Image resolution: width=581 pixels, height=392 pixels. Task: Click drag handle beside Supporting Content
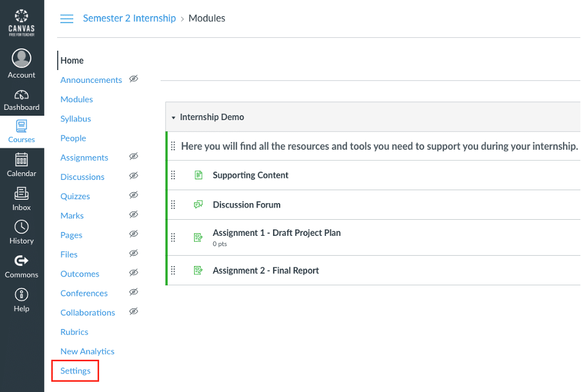pos(173,175)
